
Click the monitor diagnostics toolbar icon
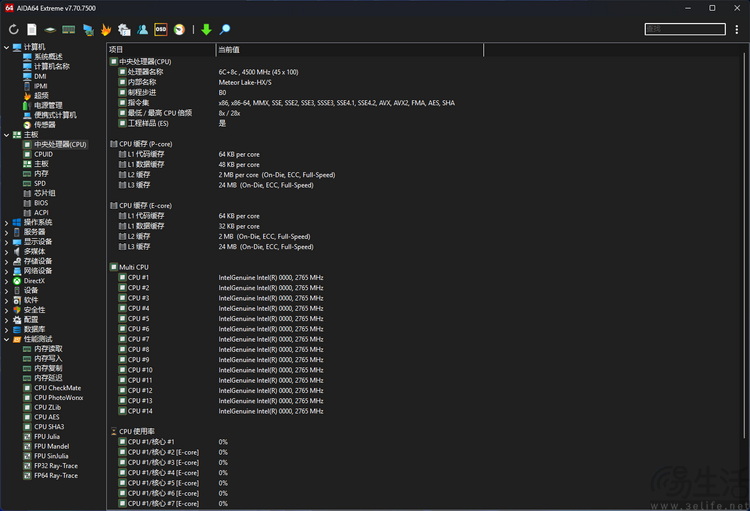pyautogui.click(x=88, y=30)
